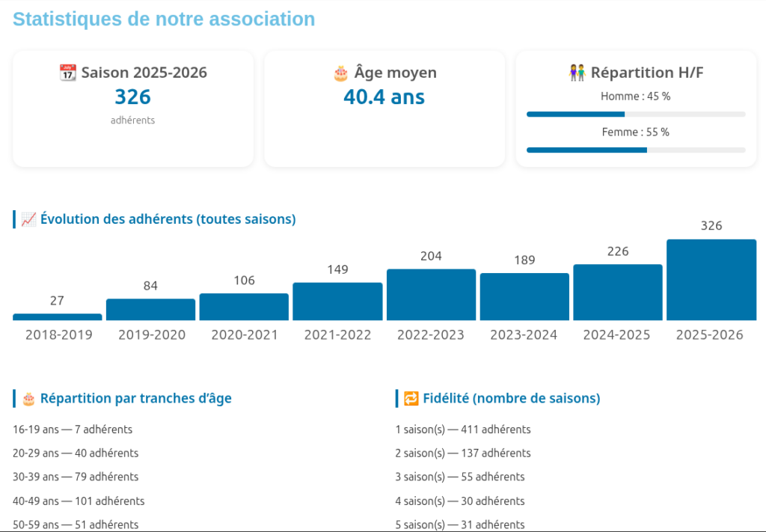
Task: Click the birthday cake icon beside Âge moyen
Action: (340, 73)
